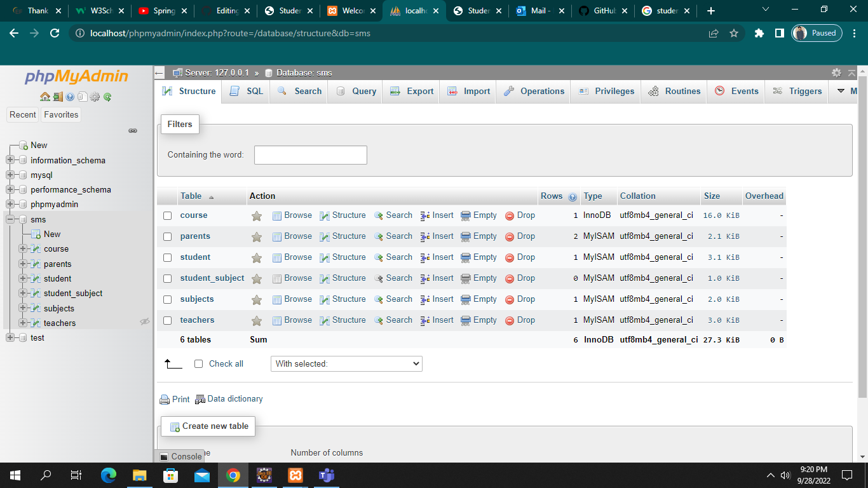This screenshot has width=868, height=488.
Task: Click Browse for the course table
Action: click(292, 215)
